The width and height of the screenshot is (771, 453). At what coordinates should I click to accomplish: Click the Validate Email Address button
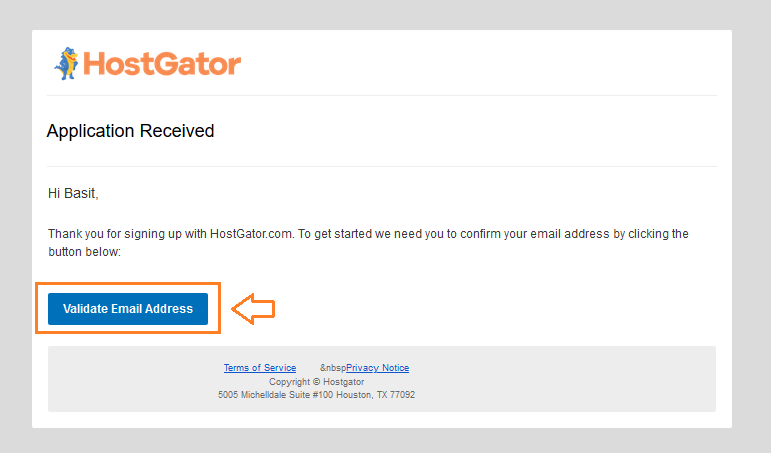(x=128, y=309)
